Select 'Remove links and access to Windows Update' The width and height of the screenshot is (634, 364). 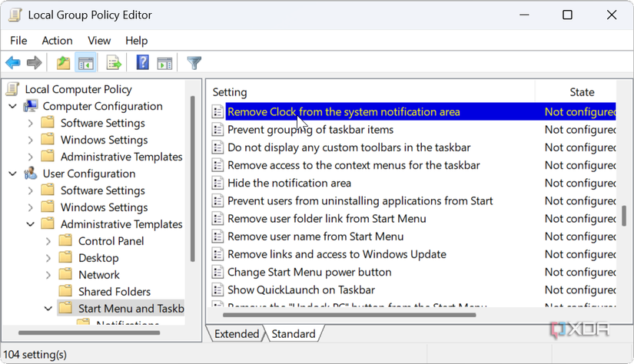tap(337, 254)
